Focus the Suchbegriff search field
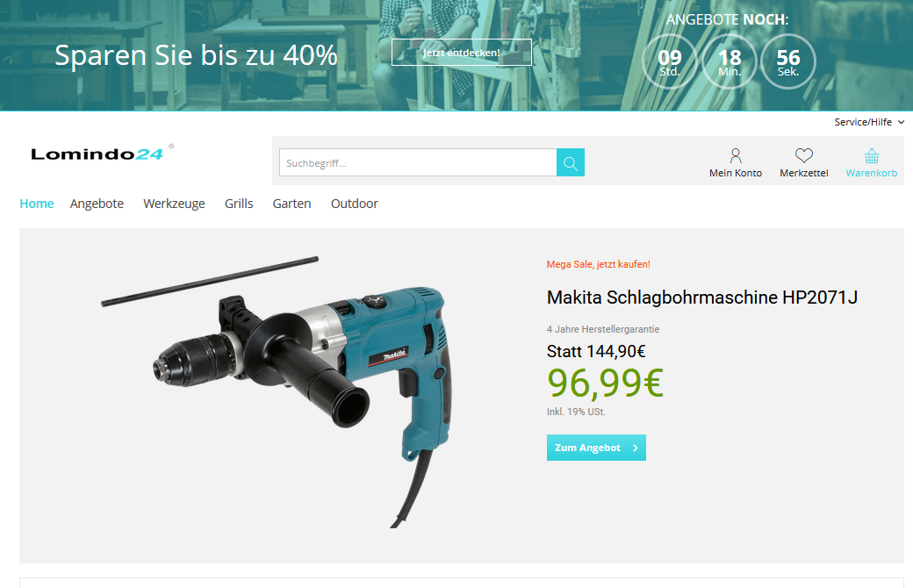The height and width of the screenshot is (588, 913). click(418, 162)
